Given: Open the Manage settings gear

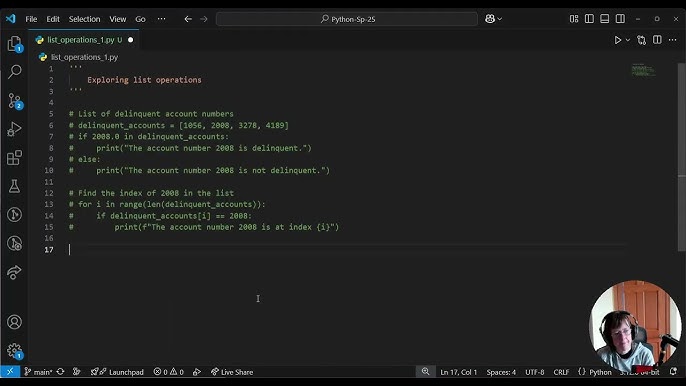Looking at the screenshot, I should click(x=14, y=350).
